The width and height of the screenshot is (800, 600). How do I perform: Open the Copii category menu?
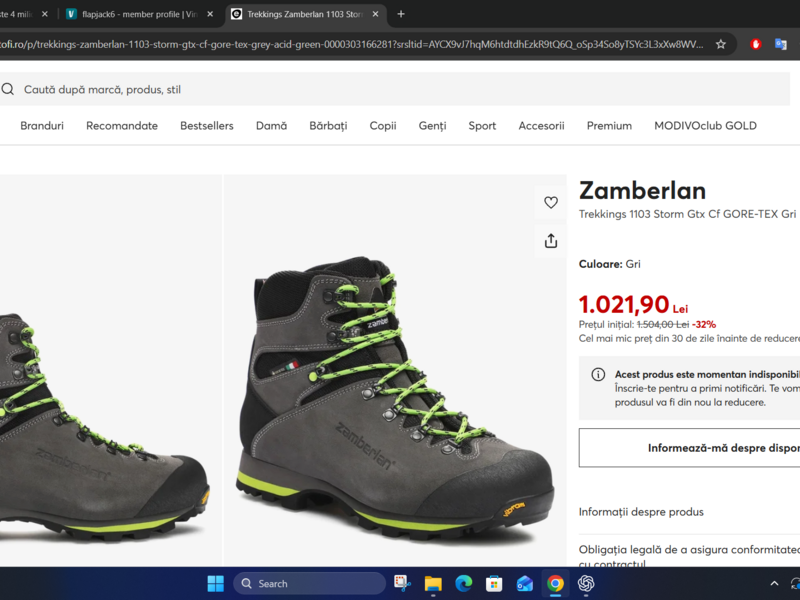pyautogui.click(x=383, y=126)
